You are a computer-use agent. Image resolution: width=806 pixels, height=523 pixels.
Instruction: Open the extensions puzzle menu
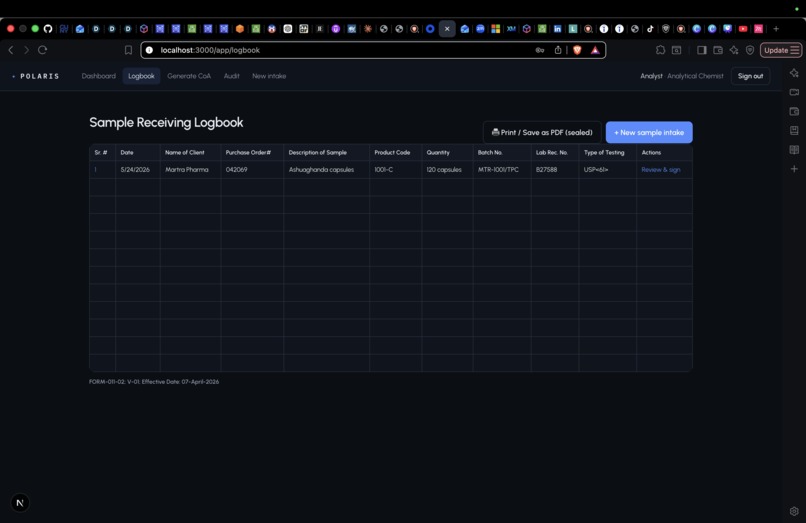pyautogui.click(x=661, y=50)
